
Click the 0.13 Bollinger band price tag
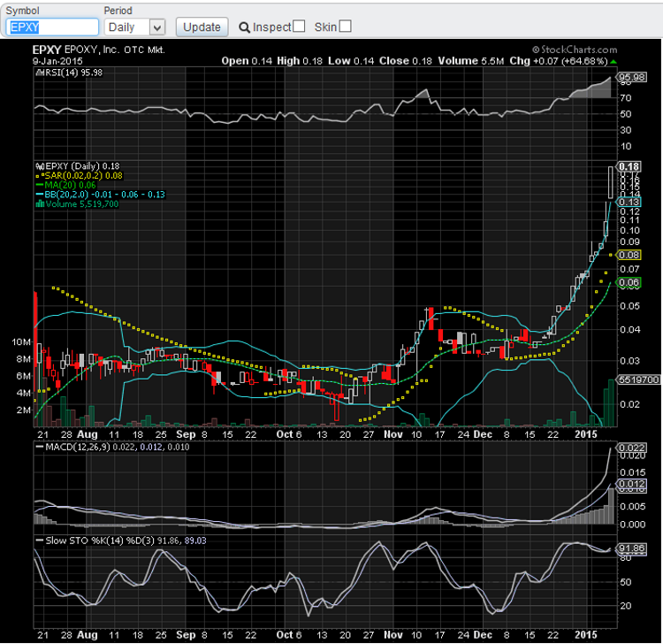[x=629, y=202]
